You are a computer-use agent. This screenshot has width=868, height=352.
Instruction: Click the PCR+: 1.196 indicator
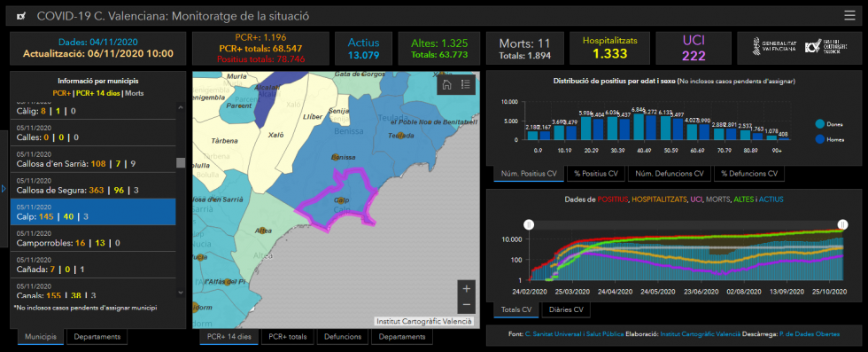[261, 48]
